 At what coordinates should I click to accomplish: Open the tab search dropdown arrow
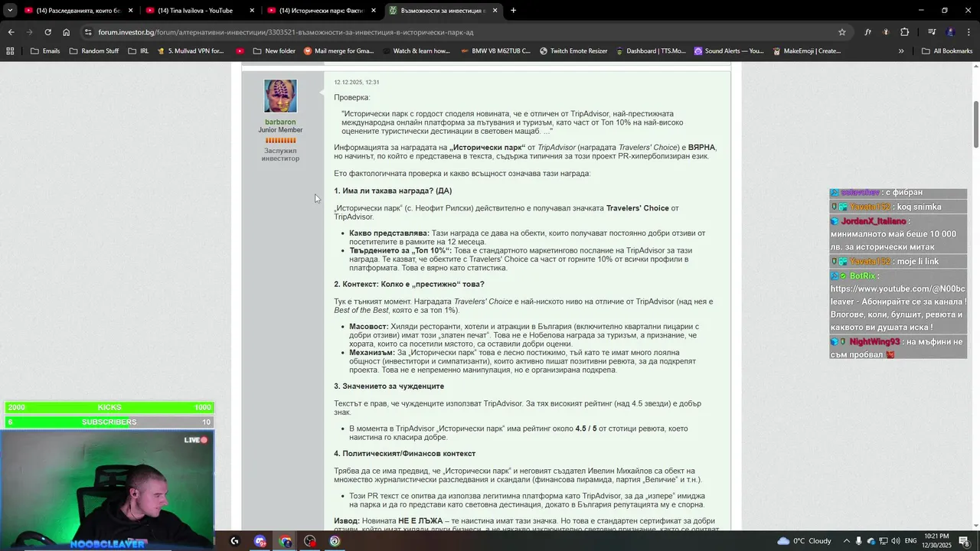[x=10, y=11]
